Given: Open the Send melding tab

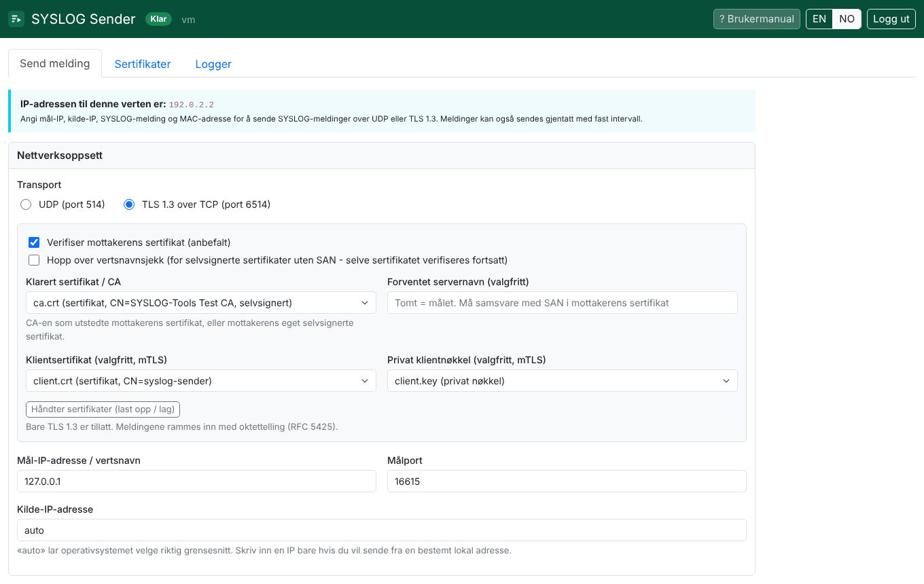Looking at the screenshot, I should pos(55,63).
